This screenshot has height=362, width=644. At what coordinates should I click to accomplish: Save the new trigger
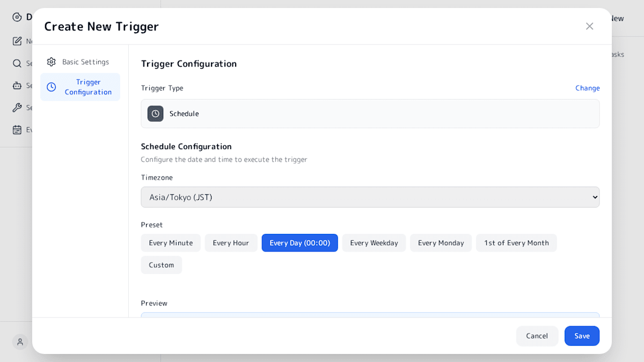(582, 336)
